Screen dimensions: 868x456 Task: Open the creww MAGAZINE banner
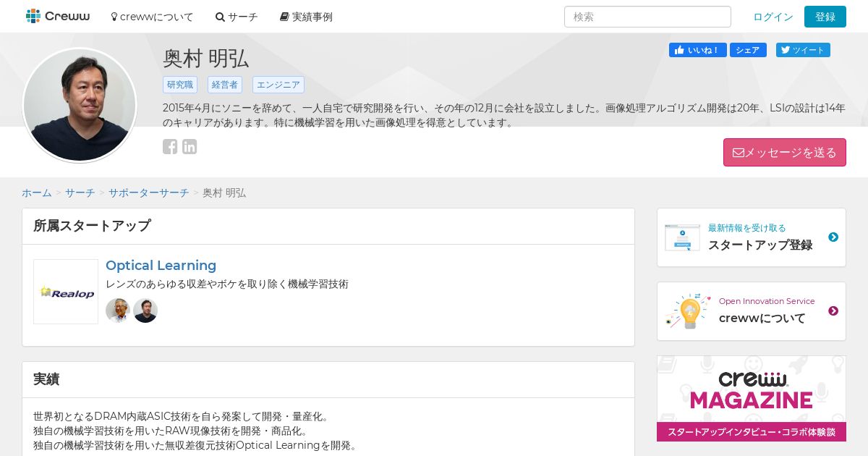(752, 398)
